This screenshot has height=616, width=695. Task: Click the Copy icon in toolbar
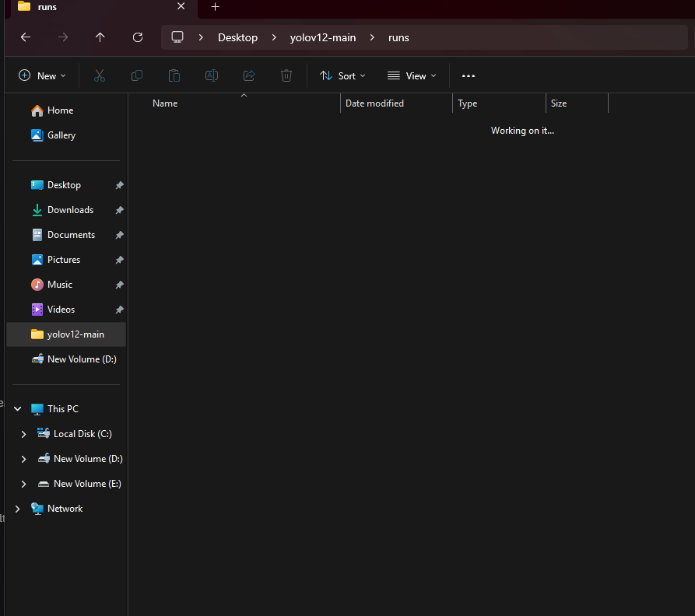(137, 75)
